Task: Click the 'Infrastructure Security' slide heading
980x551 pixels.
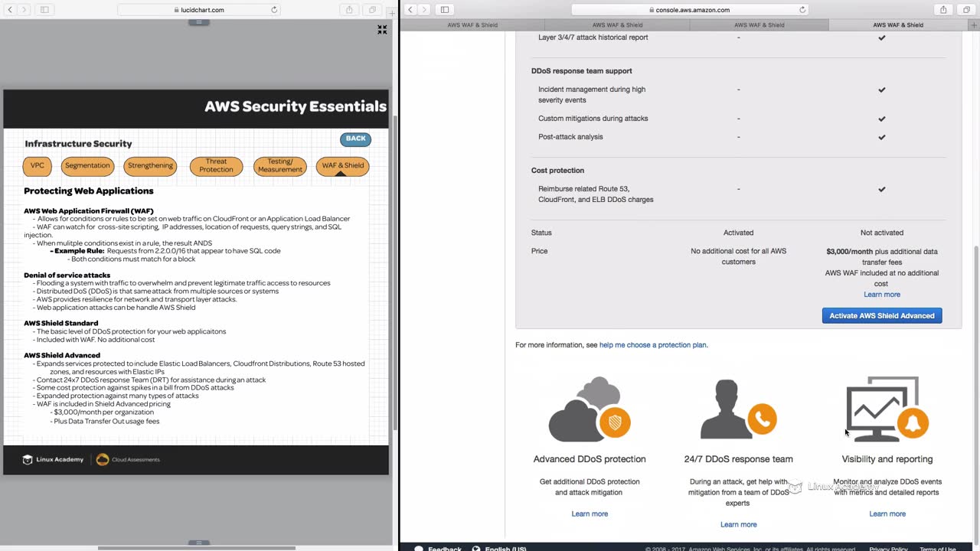Action: [78, 144]
